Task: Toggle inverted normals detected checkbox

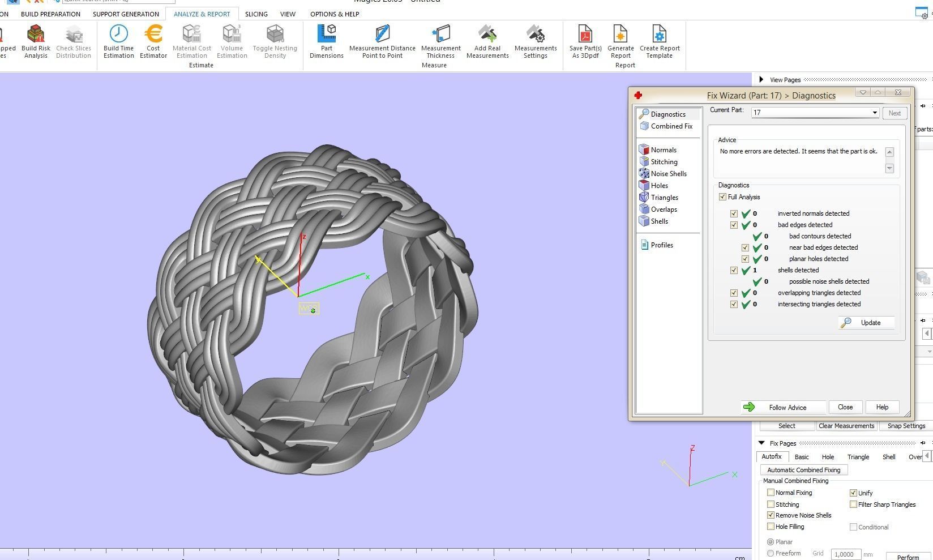Action: coord(734,213)
